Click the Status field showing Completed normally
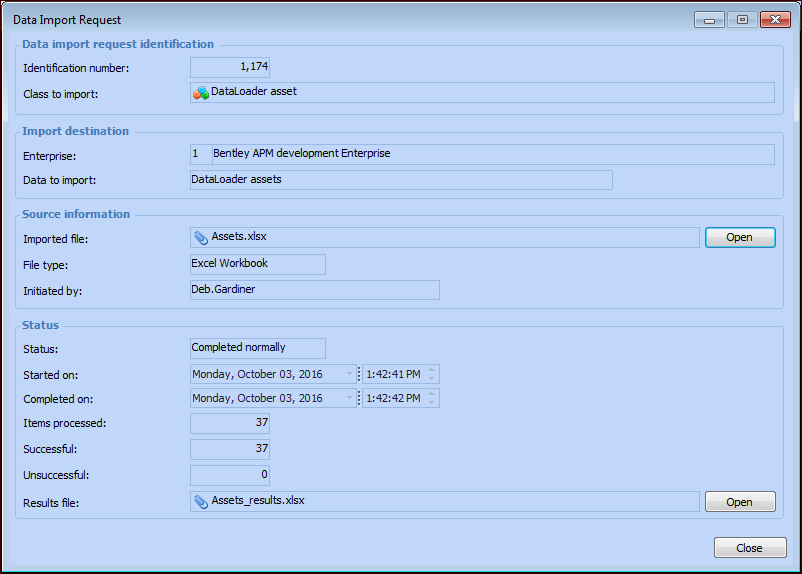 click(258, 348)
